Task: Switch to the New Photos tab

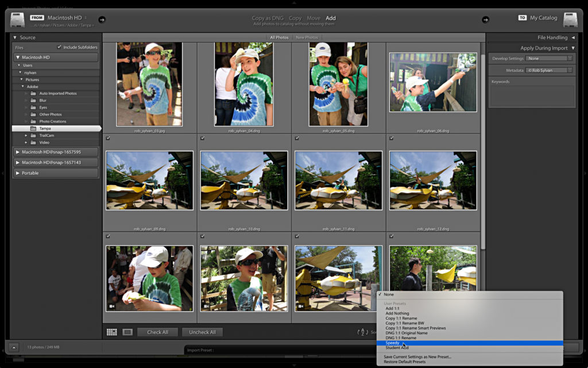Action: [x=307, y=37]
